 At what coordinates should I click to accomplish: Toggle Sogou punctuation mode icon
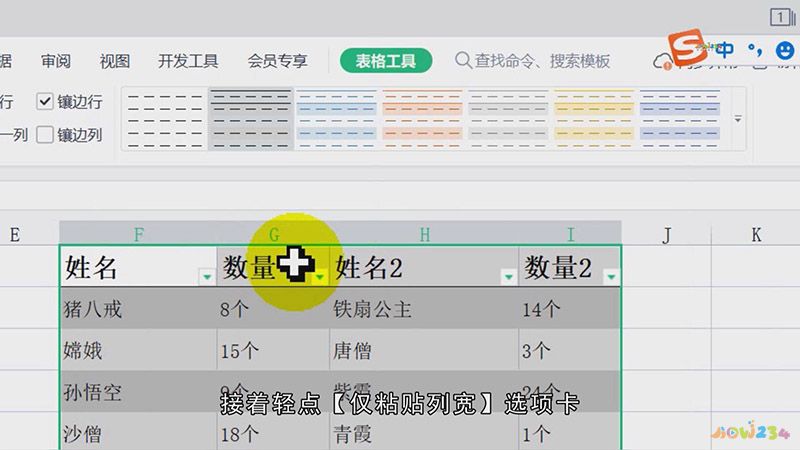[755, 49]
